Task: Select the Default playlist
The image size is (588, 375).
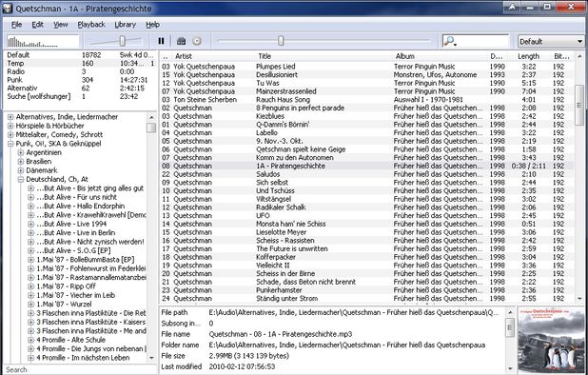Action: [80, 55]
